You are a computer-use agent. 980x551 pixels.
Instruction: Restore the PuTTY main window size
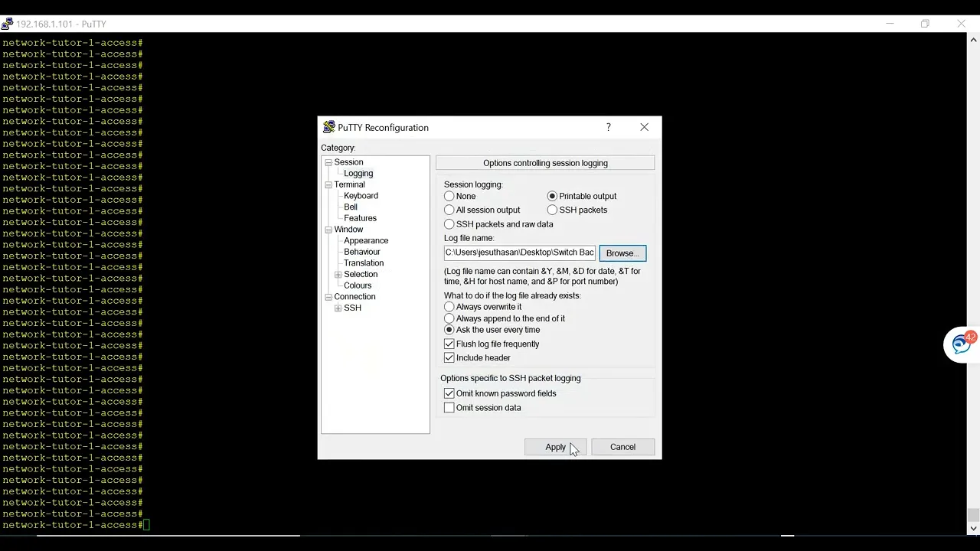click(925, 24)
